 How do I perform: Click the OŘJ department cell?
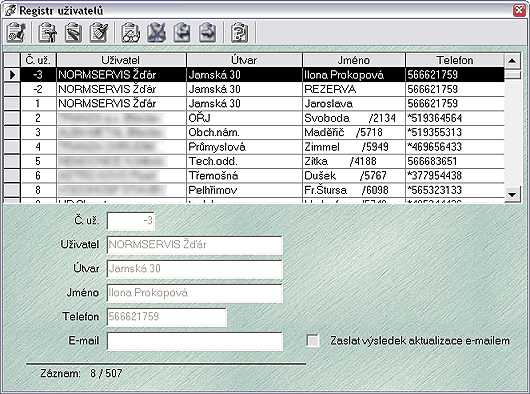point(244,118)
